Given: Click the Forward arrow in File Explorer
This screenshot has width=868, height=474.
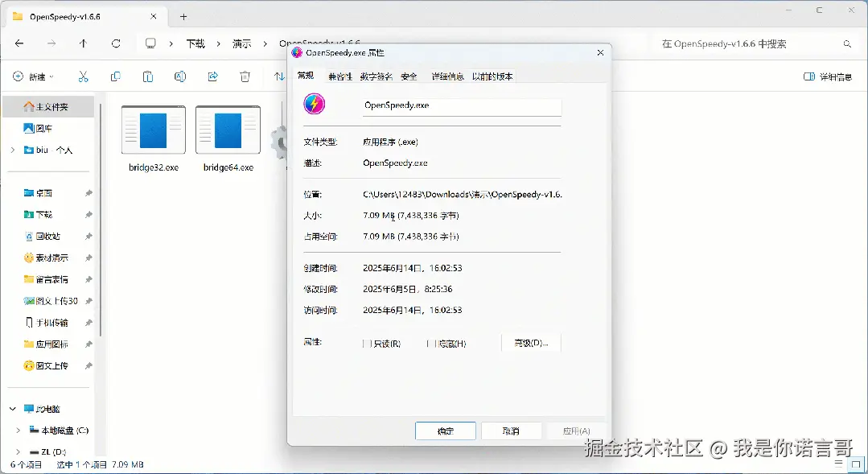Looking at the screenshot, I should [51, 43].
